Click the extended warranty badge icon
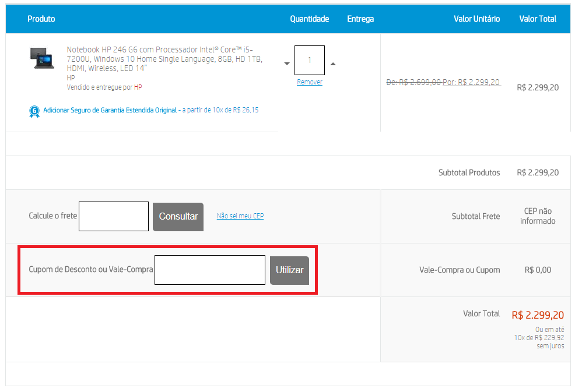The height and width of the screenshot is (392, 575). pos(34,111)
